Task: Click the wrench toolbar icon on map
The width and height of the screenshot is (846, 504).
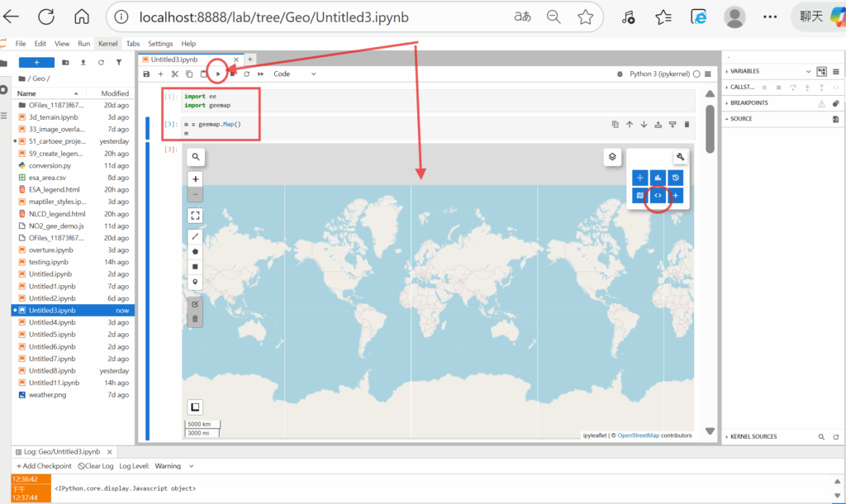Action: point(679,157)
